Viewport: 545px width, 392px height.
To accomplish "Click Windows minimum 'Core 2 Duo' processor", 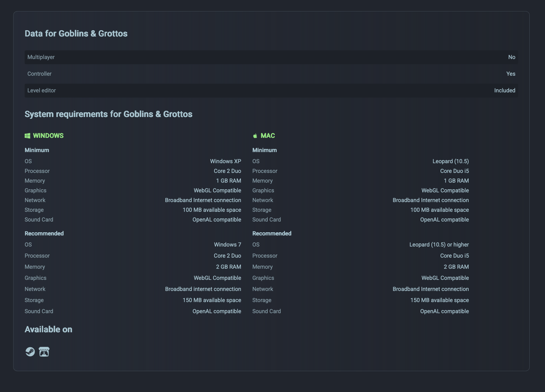I will [x=227, y=171].
